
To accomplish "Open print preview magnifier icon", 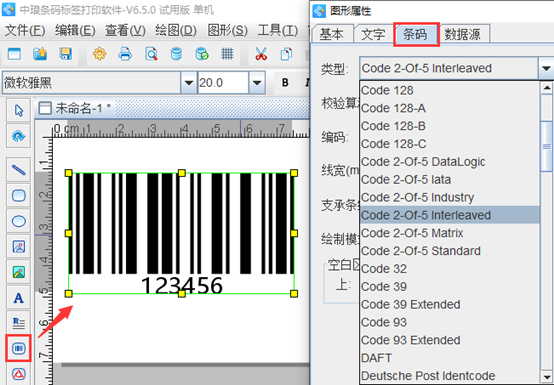I will (x=151, y=54).
